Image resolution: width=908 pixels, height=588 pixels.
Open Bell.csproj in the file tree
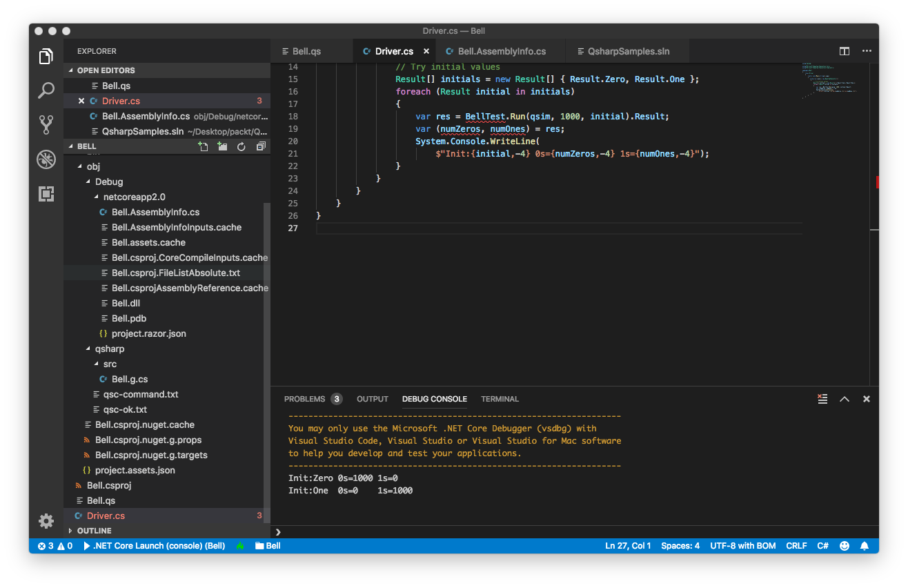click(x=109, y=485)
